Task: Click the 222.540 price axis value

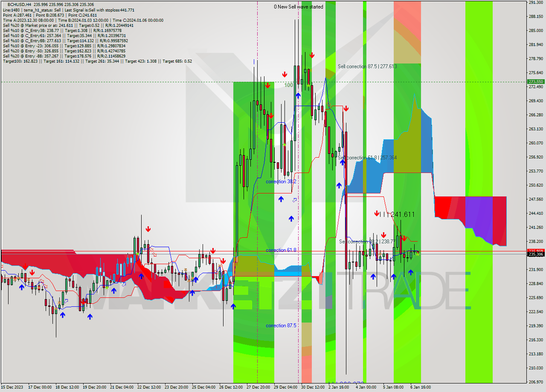Action: point(536,312)
